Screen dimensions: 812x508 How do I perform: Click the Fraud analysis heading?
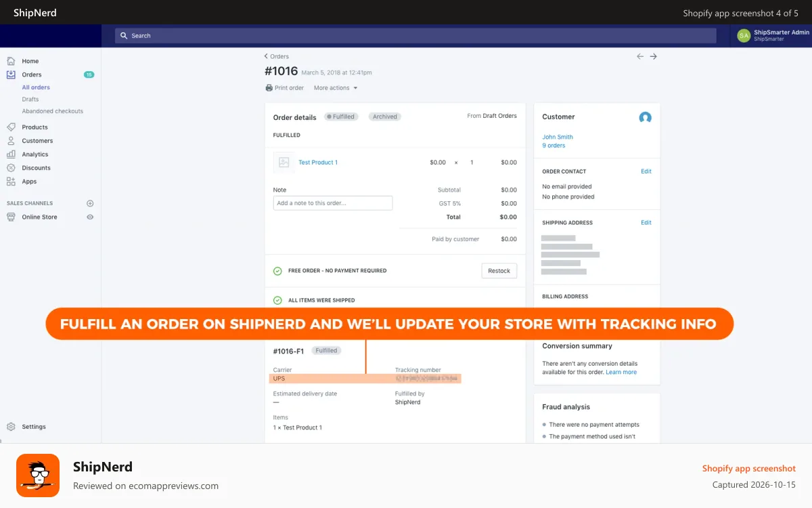(x=566, y=407)
